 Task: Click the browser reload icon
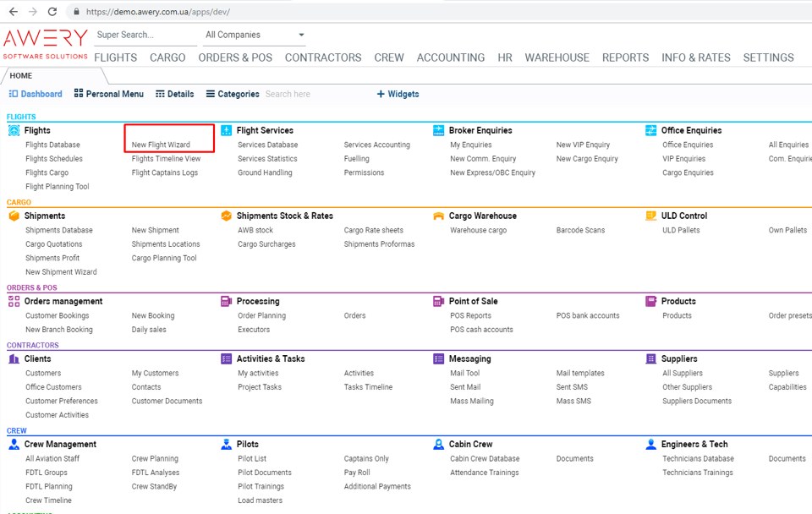(x=52, y=12)
